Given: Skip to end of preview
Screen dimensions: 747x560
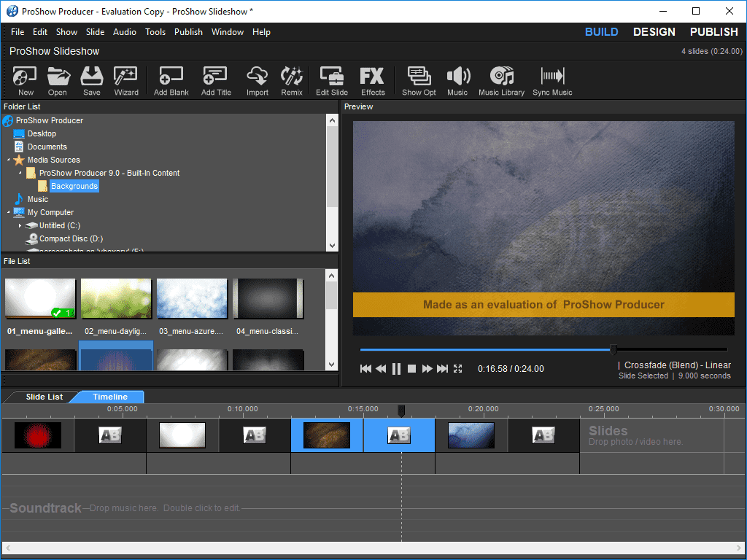Looking at the screenshot, I should pyautogui.click(x=443, y=368).
